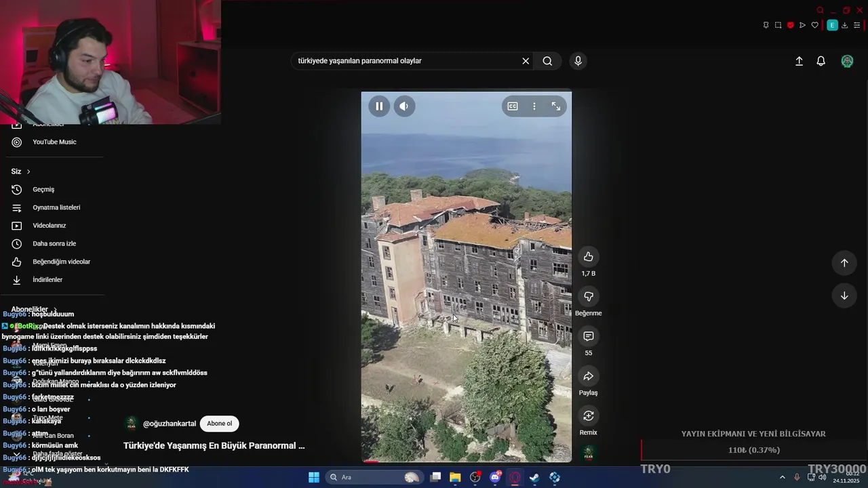
Task: Open the Windows Start menu
Action: (314, 477)
